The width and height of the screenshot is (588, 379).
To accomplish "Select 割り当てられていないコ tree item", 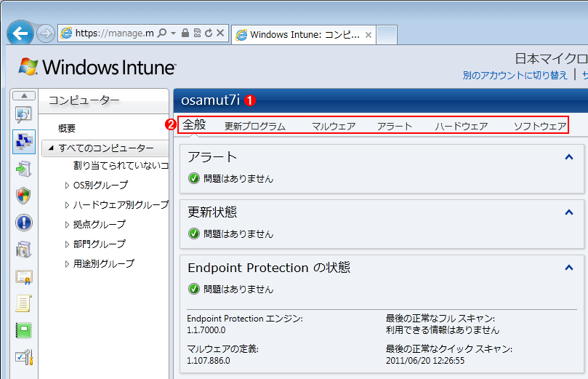I will pos(121,165).
